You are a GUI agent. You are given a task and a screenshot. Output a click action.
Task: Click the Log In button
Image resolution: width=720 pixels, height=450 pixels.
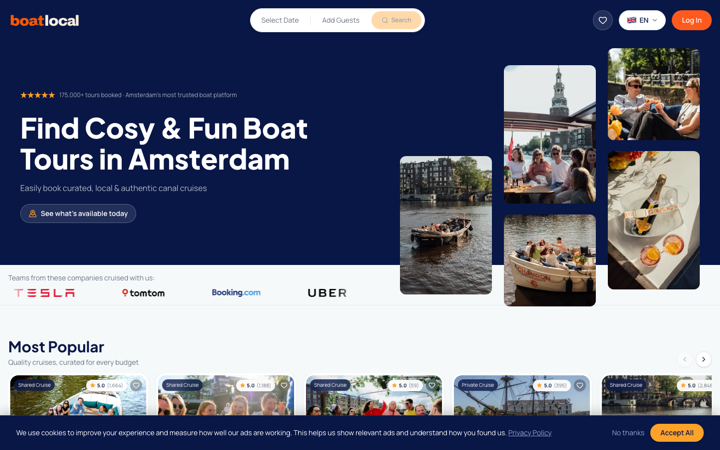691,20
